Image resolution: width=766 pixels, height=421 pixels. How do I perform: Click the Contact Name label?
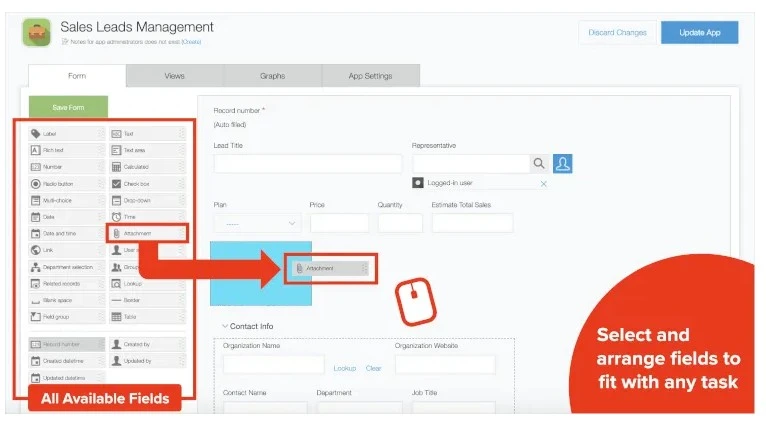point(245,393)
